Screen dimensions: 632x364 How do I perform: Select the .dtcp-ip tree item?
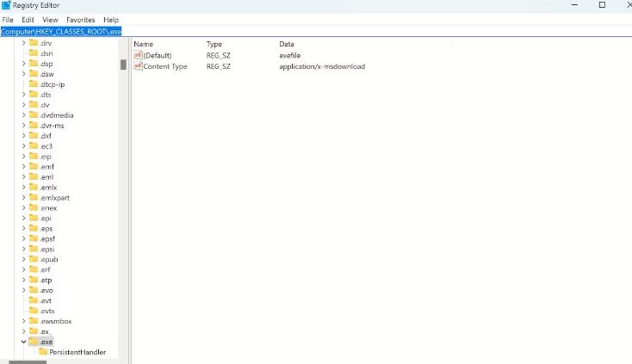53,84
